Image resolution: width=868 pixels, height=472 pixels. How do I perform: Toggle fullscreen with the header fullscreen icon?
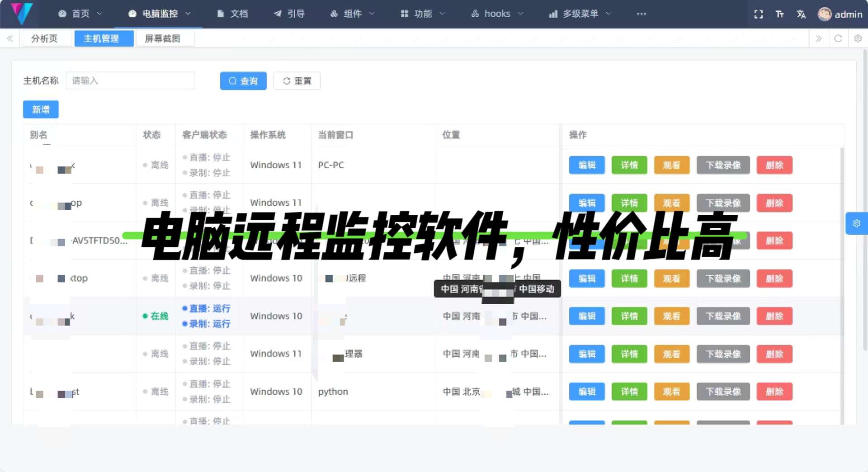tap(759, 14)
